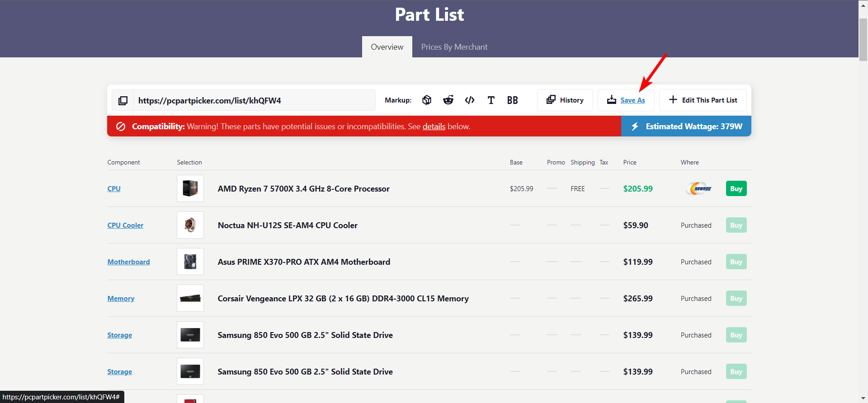Follow the compatibility details link
The height and width of the screenshot is (403, 868).
point(434,127)
